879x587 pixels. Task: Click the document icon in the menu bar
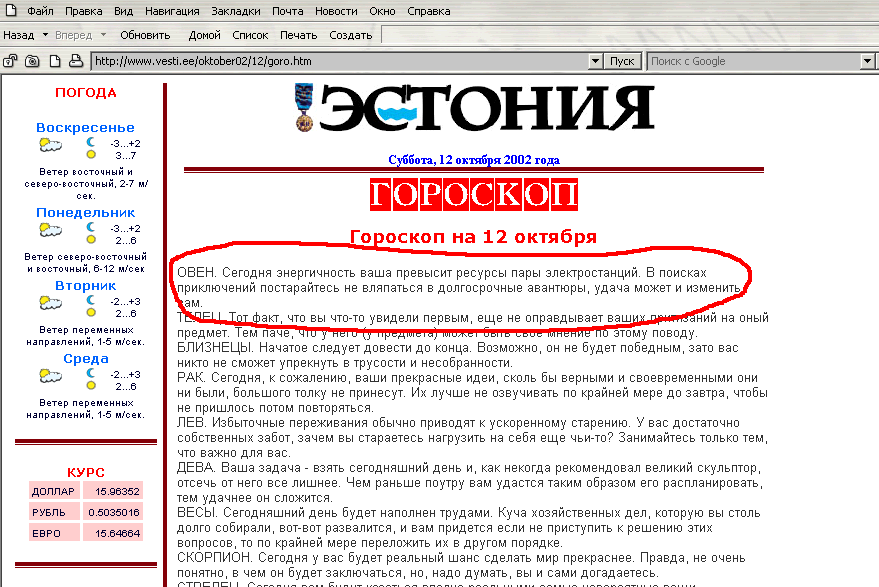click(x=11, y=11)
